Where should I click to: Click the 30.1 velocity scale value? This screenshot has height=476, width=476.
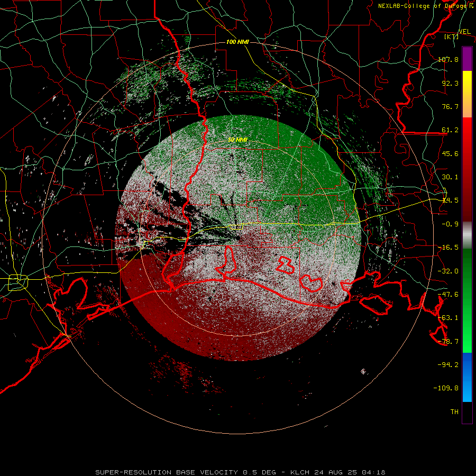coord(450,177)
